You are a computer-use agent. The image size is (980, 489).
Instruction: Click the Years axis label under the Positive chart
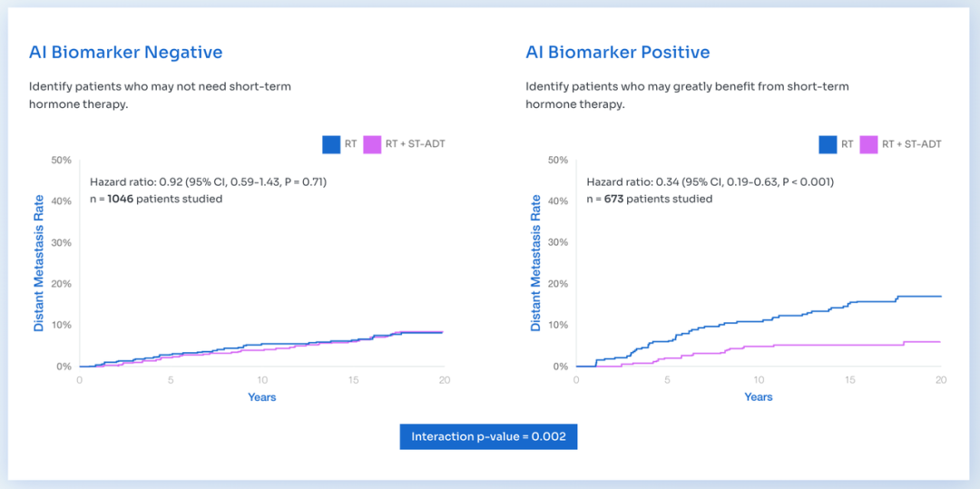point(758,397)
